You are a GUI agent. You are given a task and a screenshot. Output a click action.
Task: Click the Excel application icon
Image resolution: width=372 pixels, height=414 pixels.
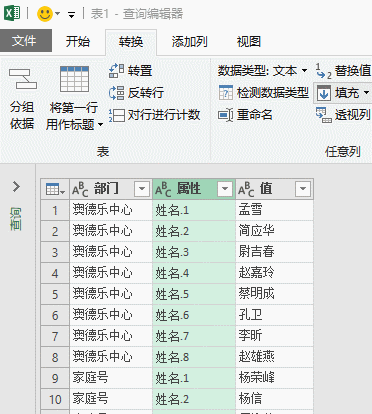pyautogui.click(x=12, y=13)
